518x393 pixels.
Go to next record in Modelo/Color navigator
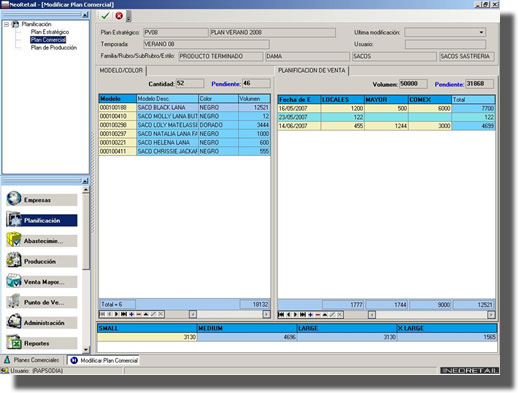(117, 314)
